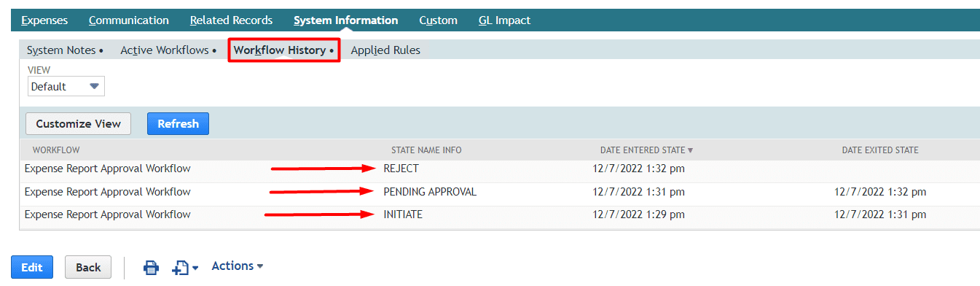Open the Communication tab
Image resolution: width=980 pixels, height=286 pixels.
pyautogui.click(x=129, y=20)
